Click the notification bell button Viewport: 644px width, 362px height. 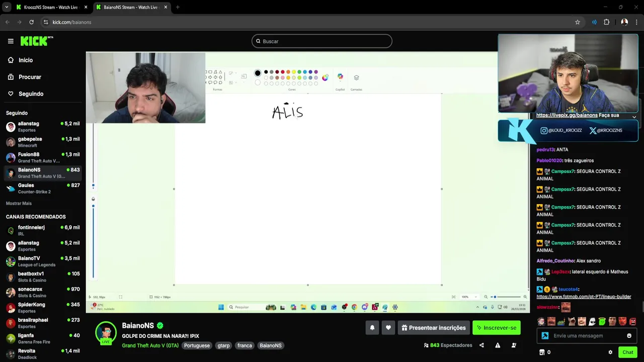[x=372, y=328]
